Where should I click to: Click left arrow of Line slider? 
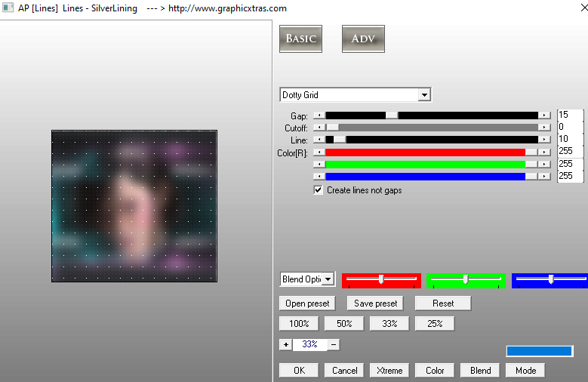319,140
